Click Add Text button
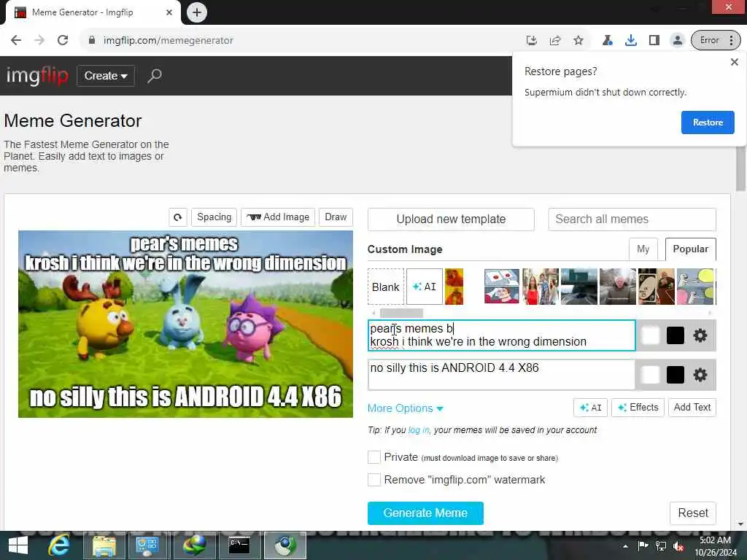Image resolution: width=747 pixels, height=560 pixels. [692, 408]
